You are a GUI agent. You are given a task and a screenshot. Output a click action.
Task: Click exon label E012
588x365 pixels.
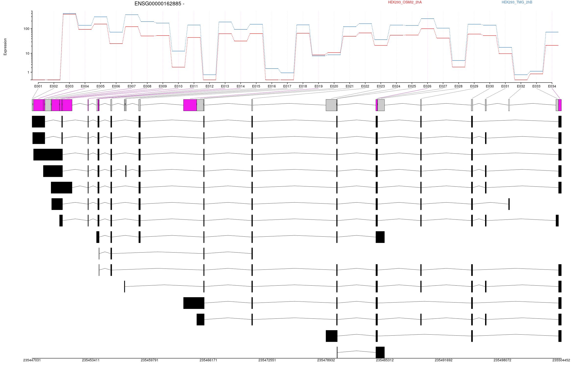(x=209, y=86)
